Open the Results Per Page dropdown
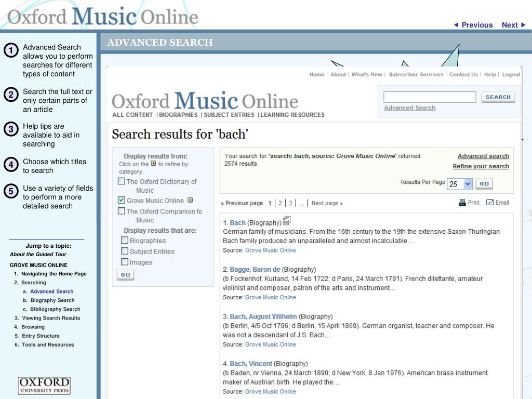The height and width of the screenshot is (399, 532). (x=460, y=184)
